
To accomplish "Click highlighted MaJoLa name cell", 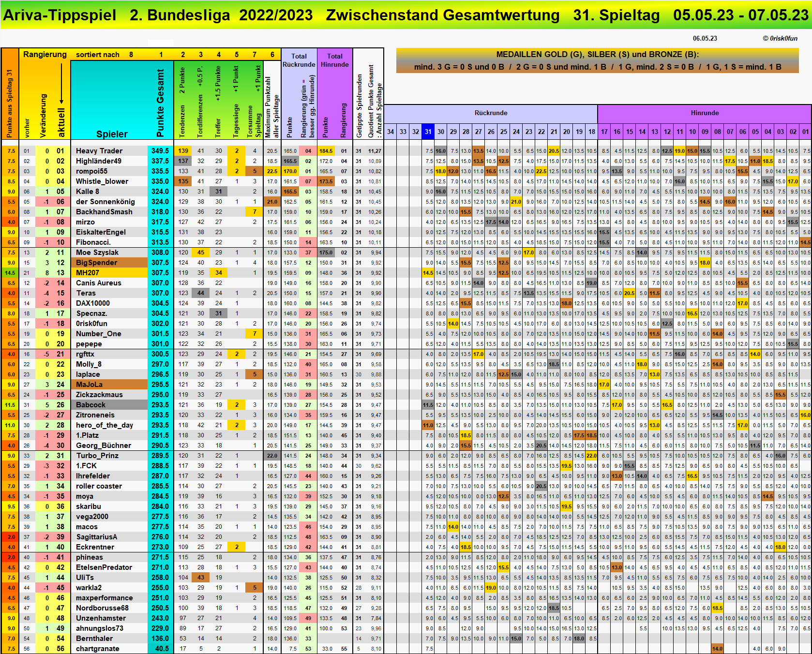I will coord(109,385).
